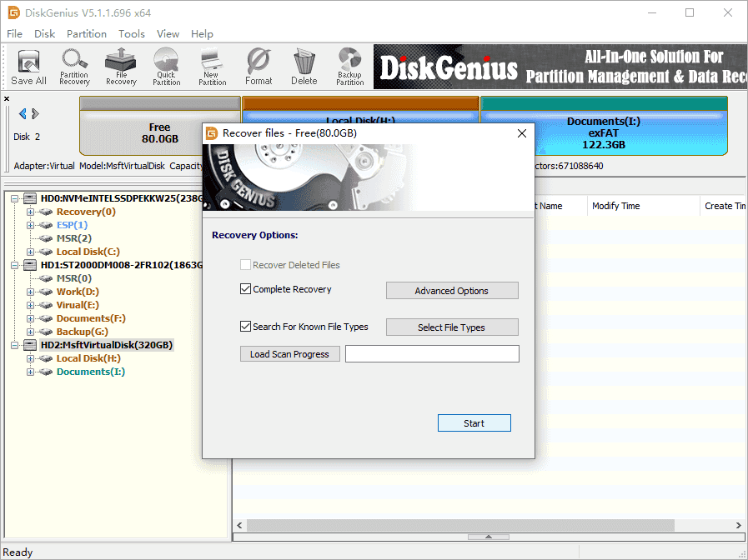Click the Format toolbar icon
This screenshot has height=560, width=748.
tap(259, 67)
